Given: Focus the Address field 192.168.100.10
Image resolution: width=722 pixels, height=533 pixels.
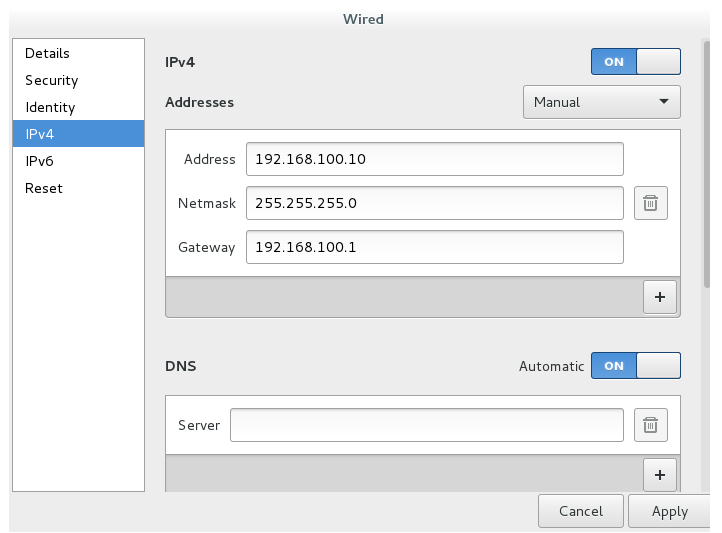Looking at the screenshot, I should (x=435, y=159).
